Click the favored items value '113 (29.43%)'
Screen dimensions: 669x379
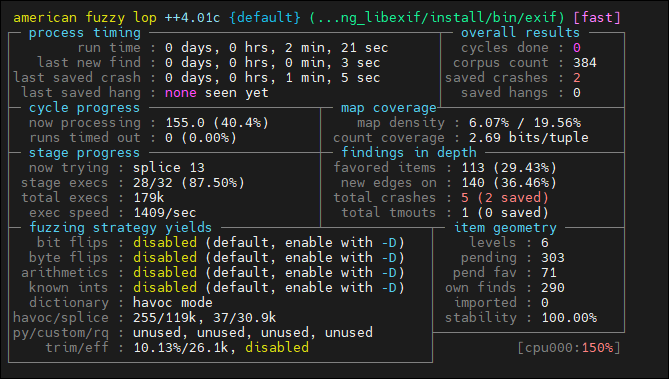click(x=509, y=168)
